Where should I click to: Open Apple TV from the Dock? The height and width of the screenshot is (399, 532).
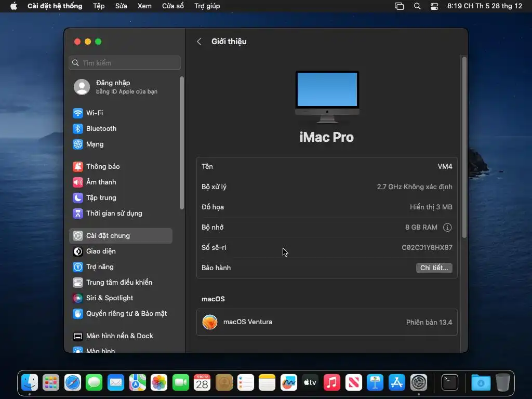[x=310, y=383]
